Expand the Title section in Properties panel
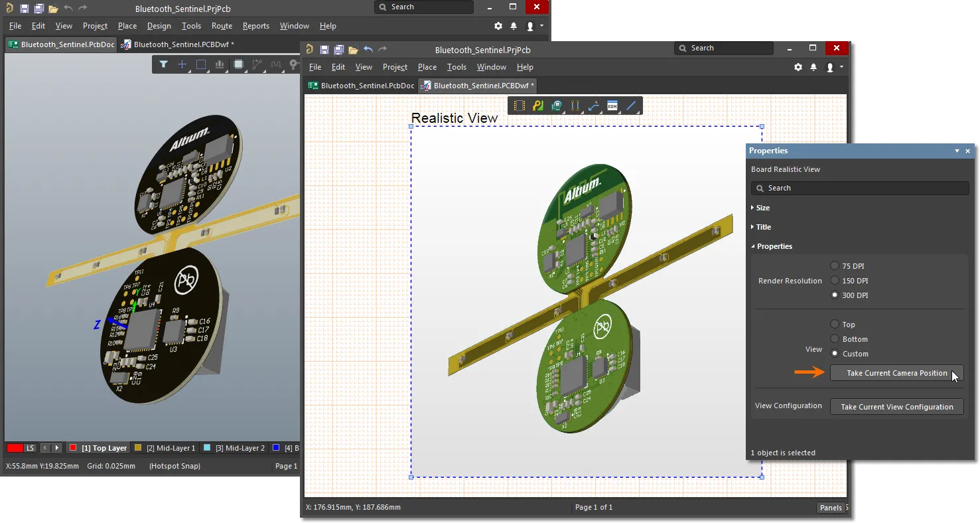980x523 pixels. click(761, 227)
